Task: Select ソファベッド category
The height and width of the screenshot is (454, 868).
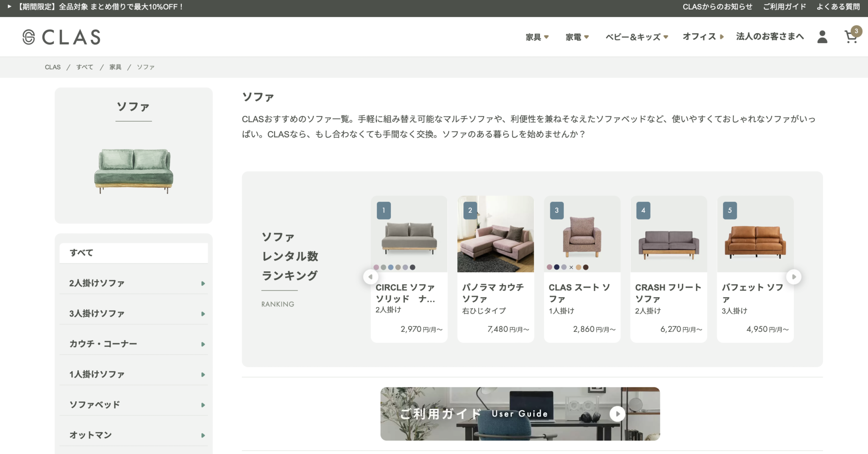Action: pyautogui.click(x=134, y=405)
